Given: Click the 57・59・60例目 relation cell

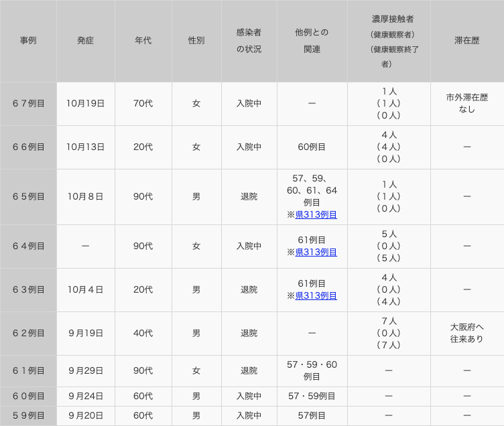Looking at the screenshot, I should [312, 370].
